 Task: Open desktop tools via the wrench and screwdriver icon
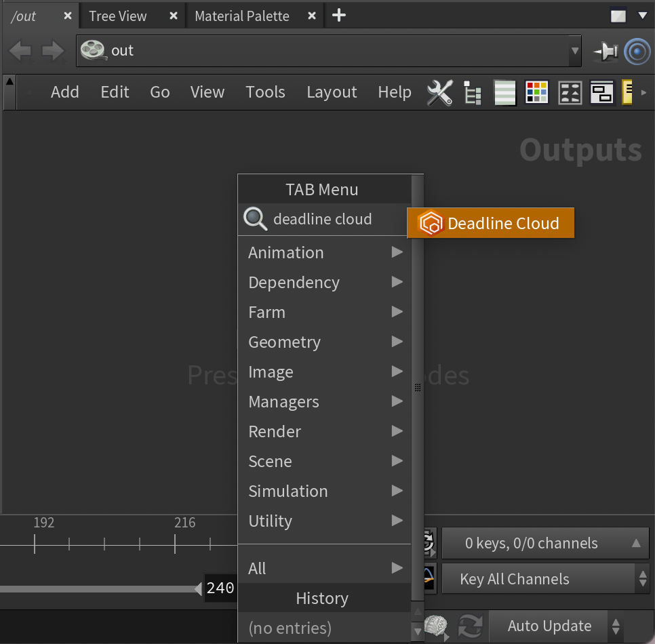coord(439,92)
